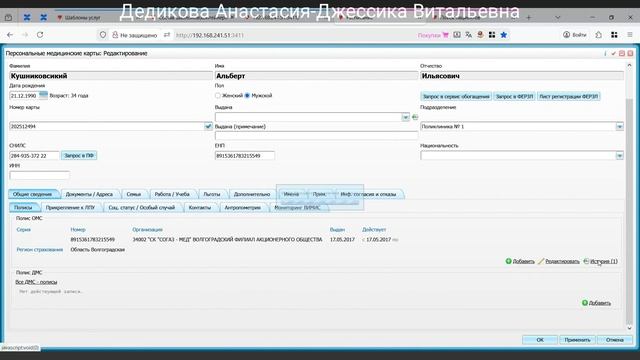Image resolution: width=640 pixels, height=360 pixels.
Task: Open the extensions puzzle icon
Action: tap(598, 35)
